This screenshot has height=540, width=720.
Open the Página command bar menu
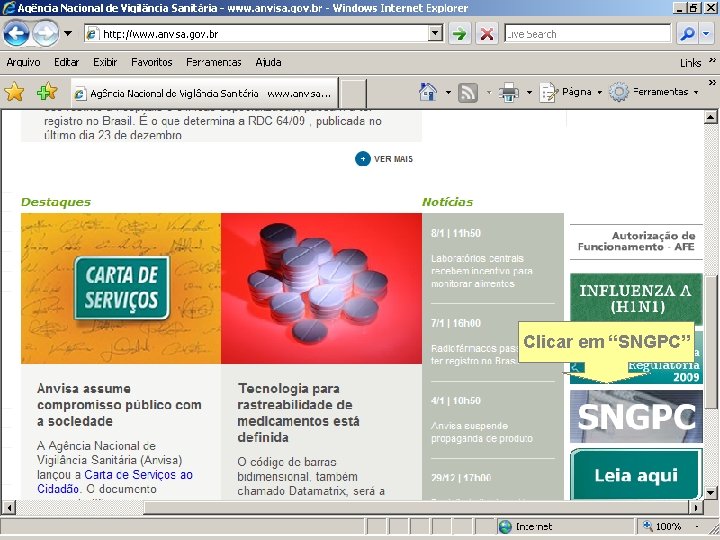(x=571, y=92)
